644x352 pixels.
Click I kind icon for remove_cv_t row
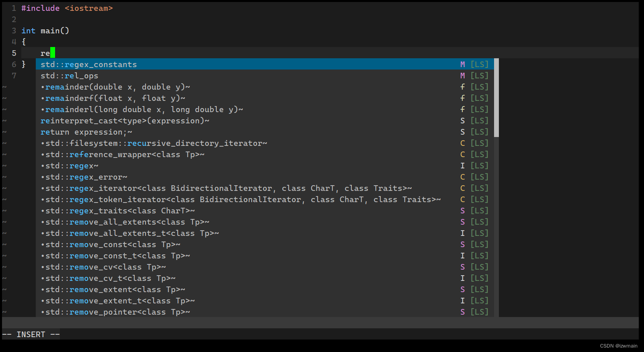463,278
